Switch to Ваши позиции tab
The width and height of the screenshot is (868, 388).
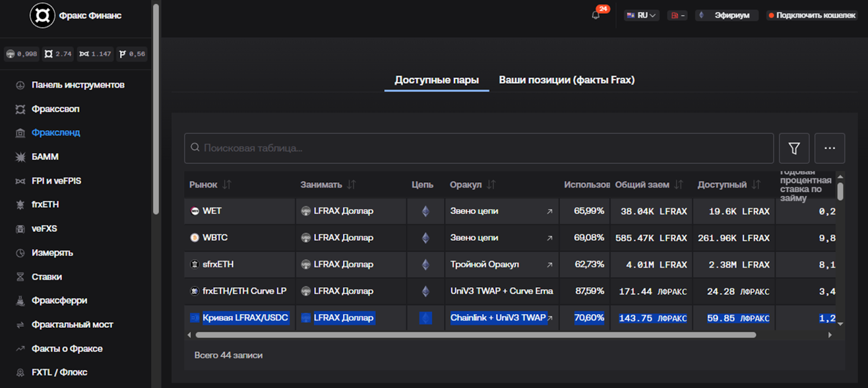[x=566, y=80]
